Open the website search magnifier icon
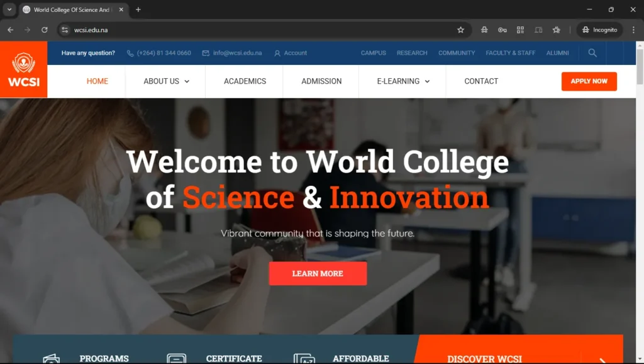 point(592,53)
